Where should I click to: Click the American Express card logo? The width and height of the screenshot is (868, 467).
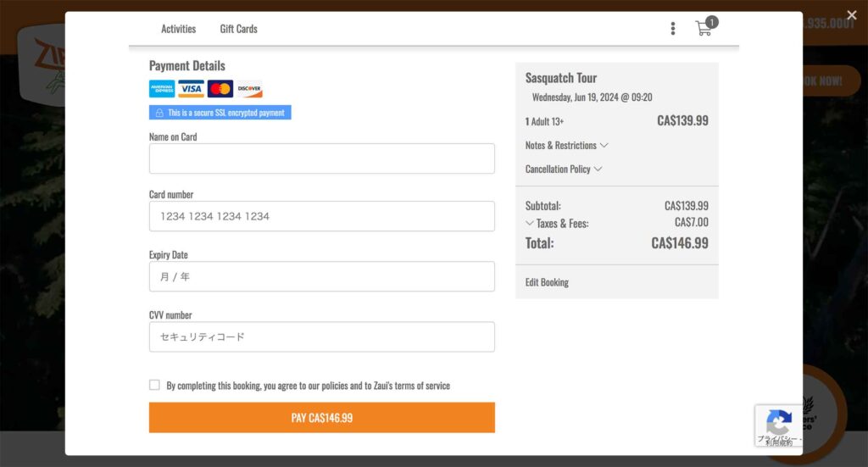tap(162, 89)
